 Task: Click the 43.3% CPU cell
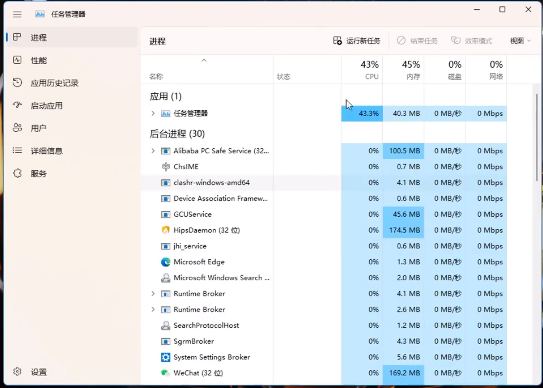pos(362,114)
